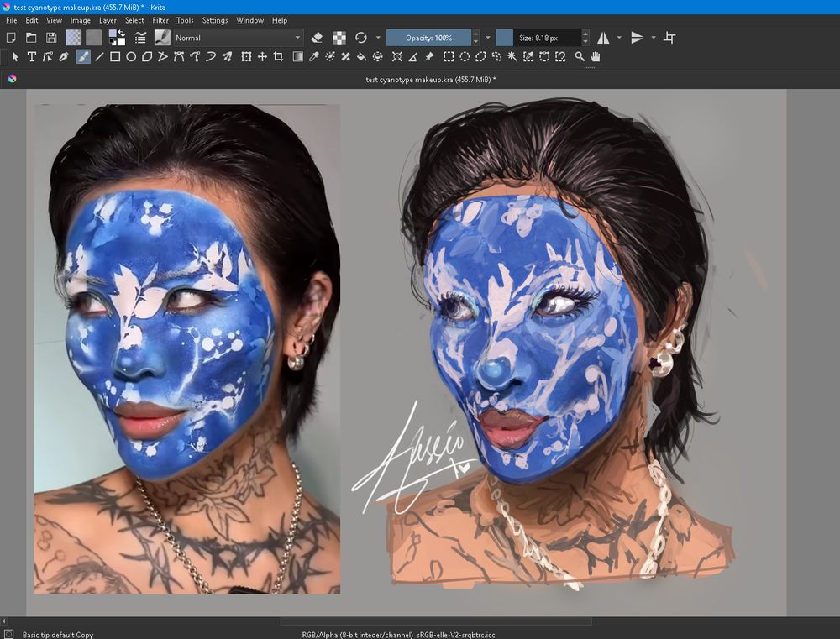
Task: Select the Measure tool
Action: point(413,57)
